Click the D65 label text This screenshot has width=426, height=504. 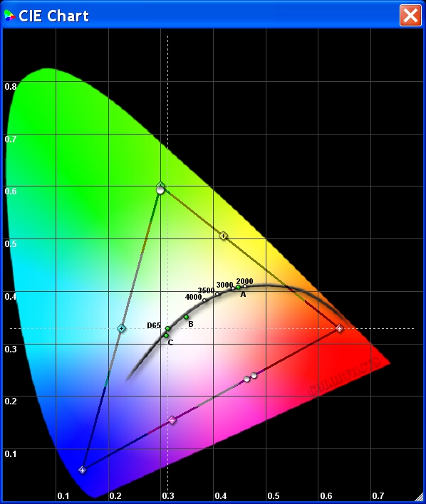[x=154, y=325]
